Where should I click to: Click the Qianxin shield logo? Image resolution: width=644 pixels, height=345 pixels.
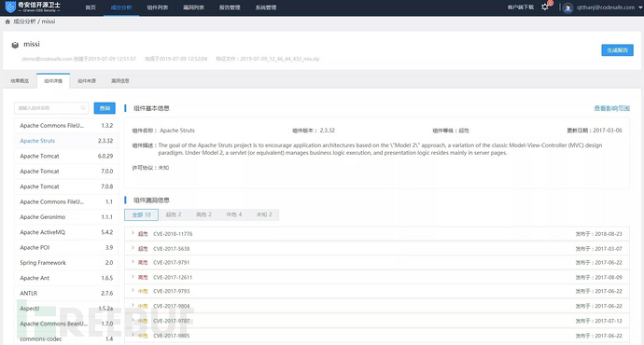pyautogui.click(x=10, y=7)
